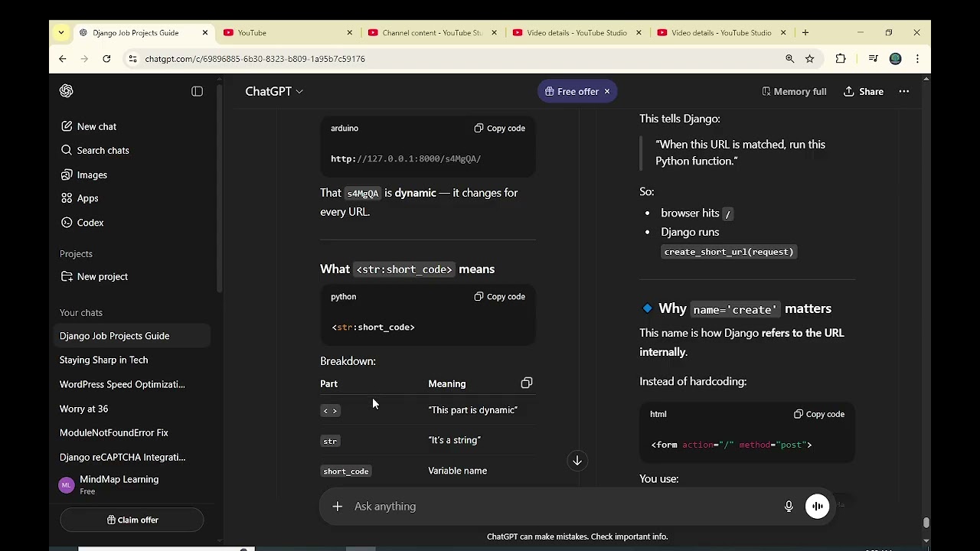Open a new browser tab

(x=805, y=33)
